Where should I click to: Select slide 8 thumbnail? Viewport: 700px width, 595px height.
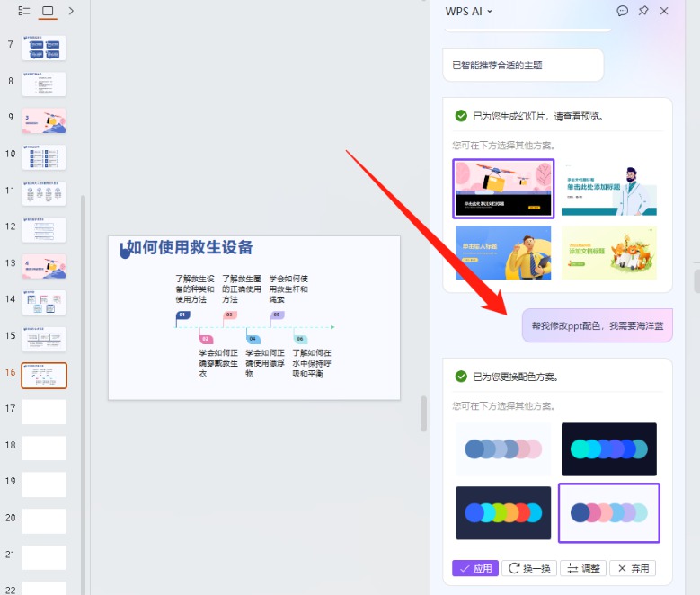click(x=44, y=84)
